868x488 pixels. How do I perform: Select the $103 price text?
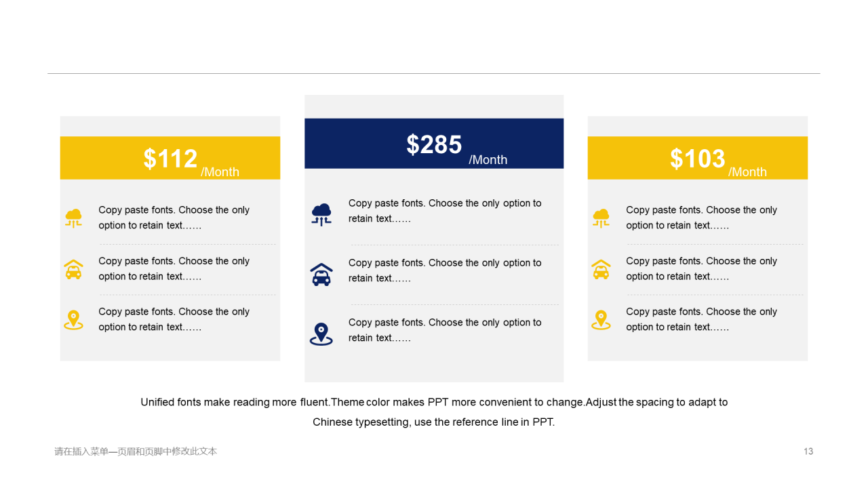698,159
